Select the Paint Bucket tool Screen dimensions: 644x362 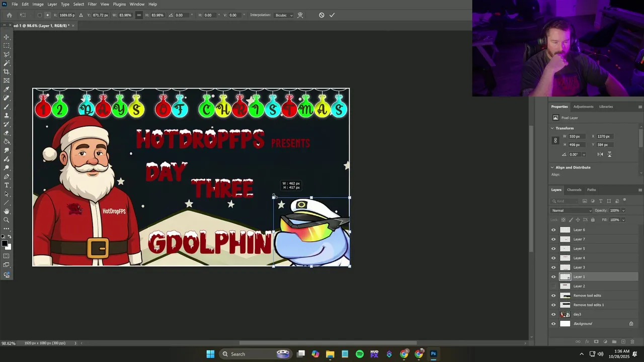tap(7, 142)
